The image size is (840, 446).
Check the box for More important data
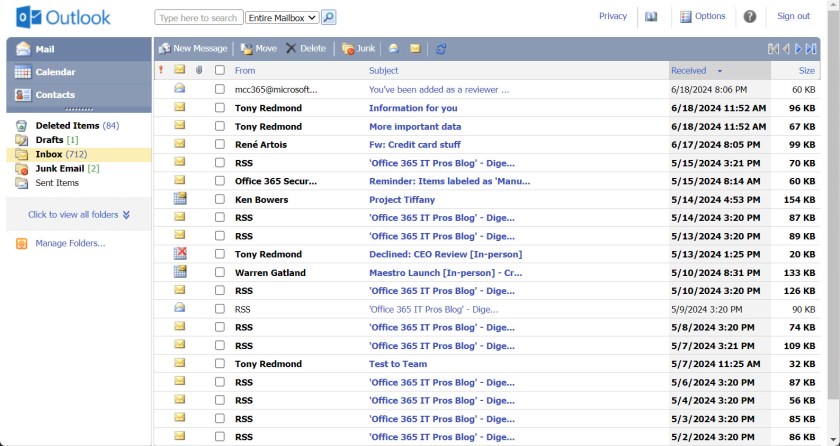[x=220, y=126]
